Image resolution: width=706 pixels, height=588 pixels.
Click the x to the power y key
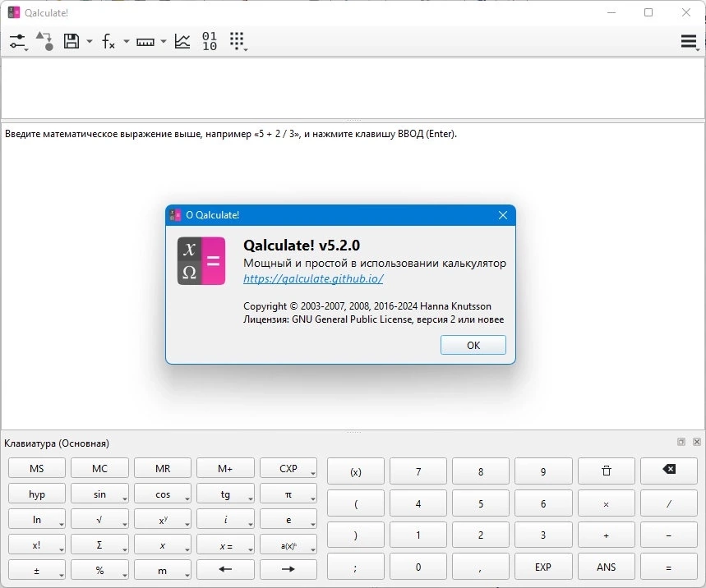(163, 520)
